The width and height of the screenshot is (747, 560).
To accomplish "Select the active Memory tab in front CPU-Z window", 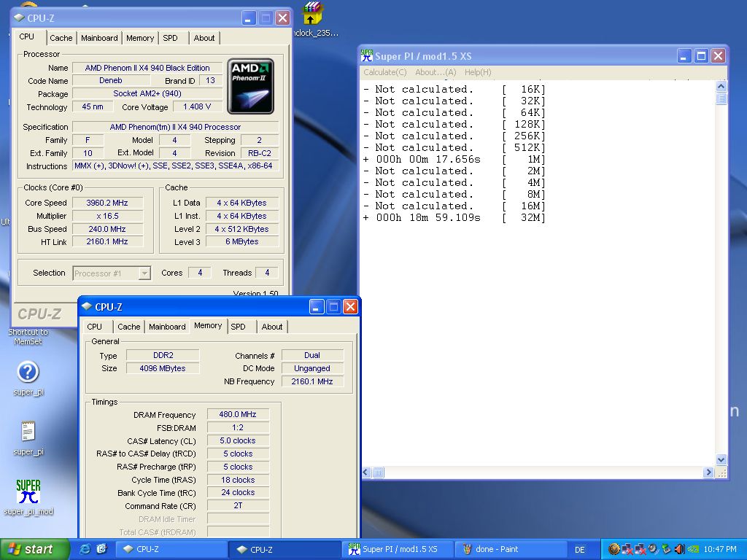I will pos(208,326).
